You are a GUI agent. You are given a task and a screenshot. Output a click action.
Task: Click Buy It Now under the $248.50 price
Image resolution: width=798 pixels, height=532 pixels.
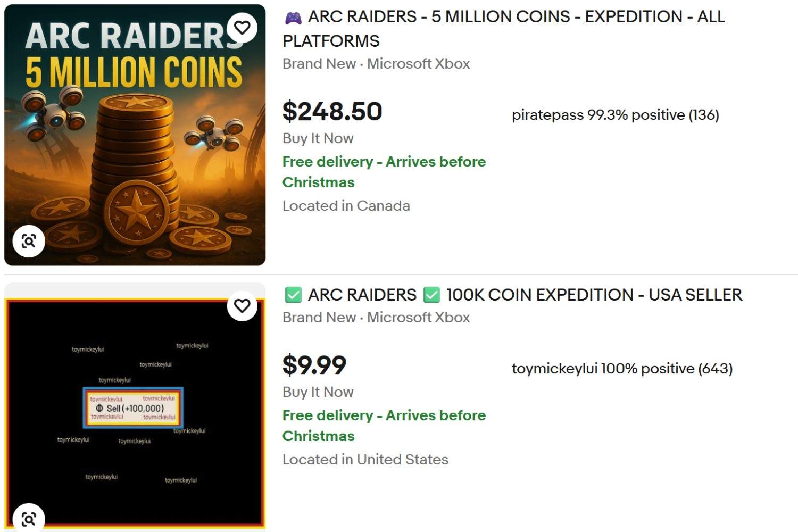pos(317,138)
